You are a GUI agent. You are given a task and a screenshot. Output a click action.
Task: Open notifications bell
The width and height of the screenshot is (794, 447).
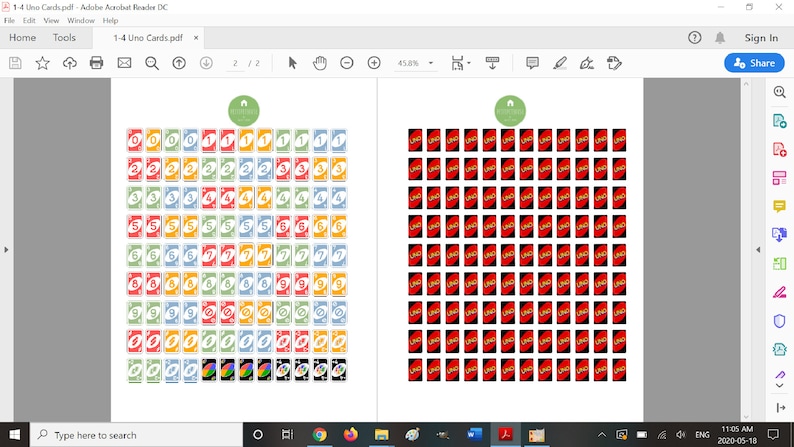click(720, 37)
